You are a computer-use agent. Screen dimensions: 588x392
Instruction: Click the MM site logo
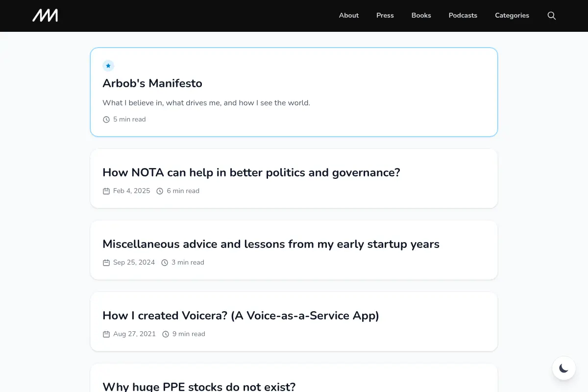tap(45, 16)
